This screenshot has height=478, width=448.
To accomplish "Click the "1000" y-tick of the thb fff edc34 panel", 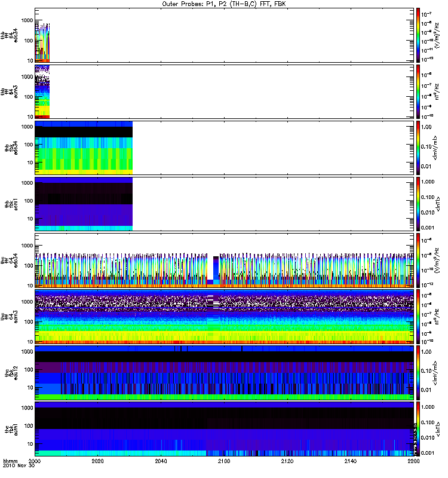I will (27, 20).
